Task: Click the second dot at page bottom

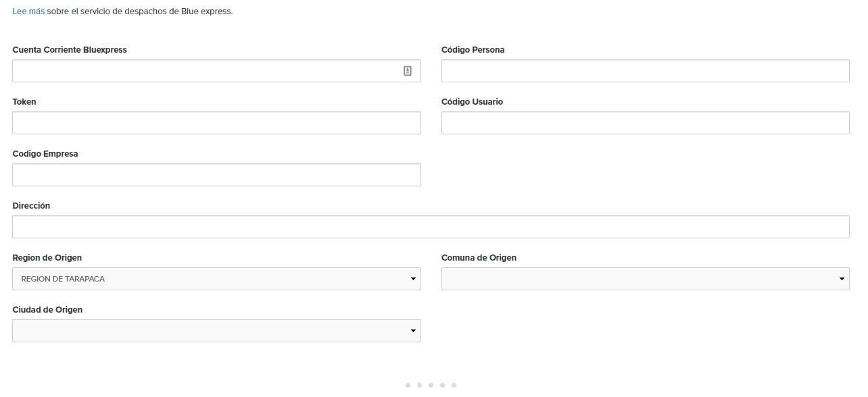Action: coord(420,385)
